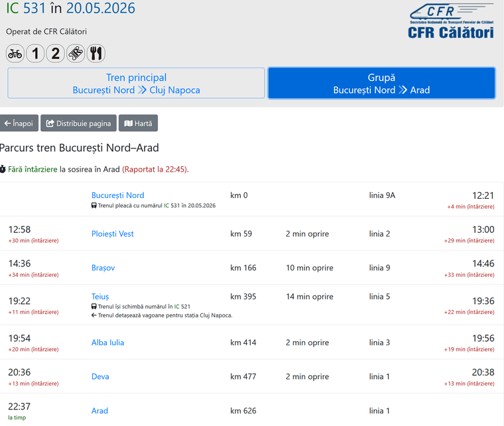
Task: Click the ticket reservation icon
Action: pyautogui.click(x=76, y=53)
